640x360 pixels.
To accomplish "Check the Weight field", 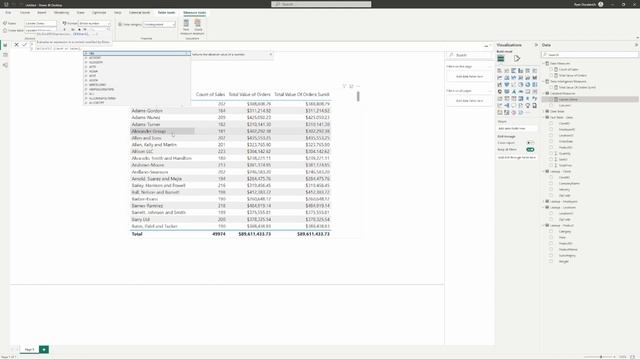I will pos(551,261).
